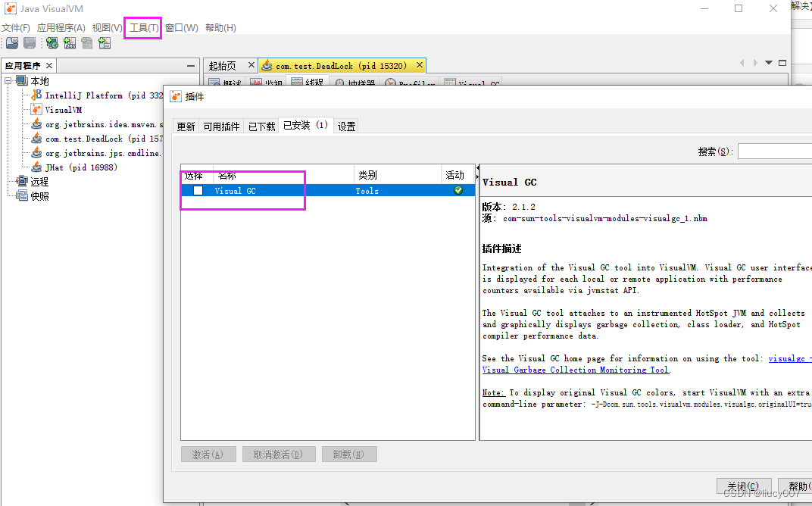Select the Visual GC plugin row name

click(235, 191)
